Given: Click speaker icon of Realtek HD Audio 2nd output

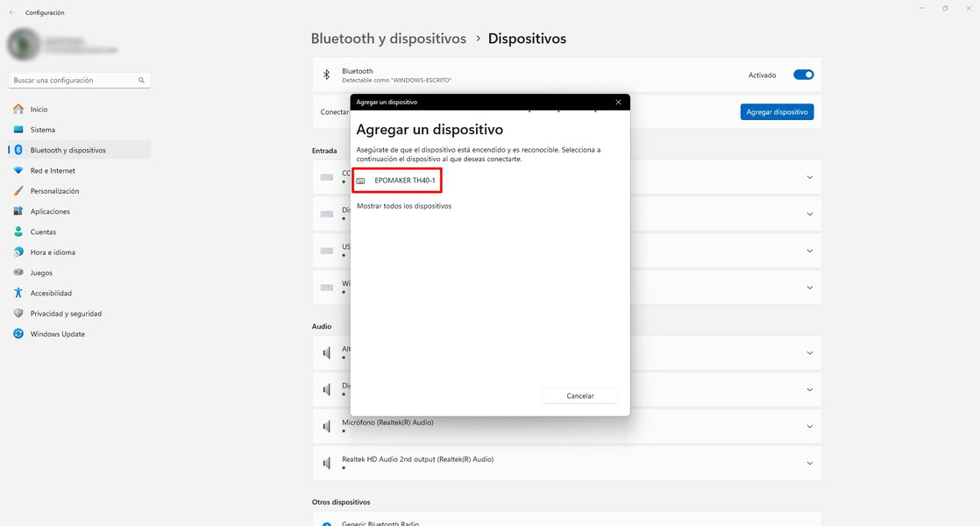Looking at the screenshot, I should [326, 464].
